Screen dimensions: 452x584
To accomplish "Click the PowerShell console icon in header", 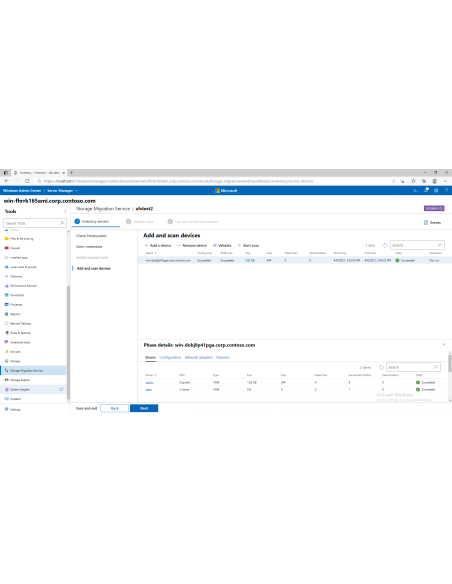I will pos(416,190).
